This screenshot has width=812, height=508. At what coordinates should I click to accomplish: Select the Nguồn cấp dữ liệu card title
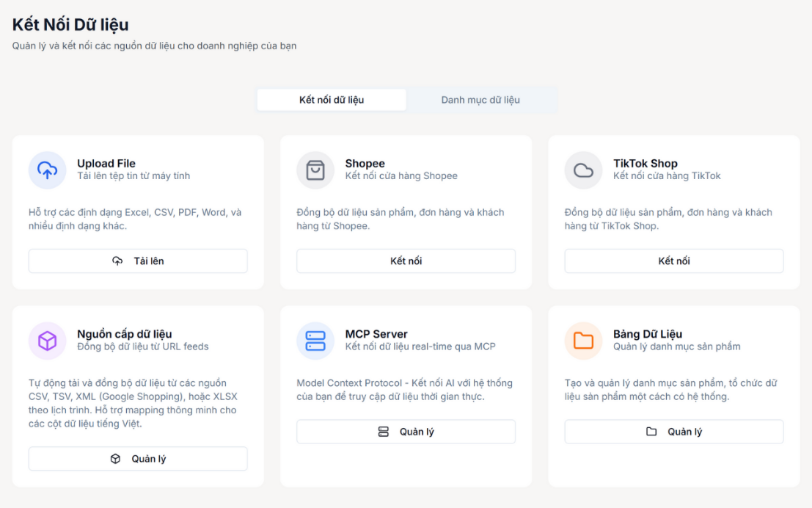click(125, 334)
